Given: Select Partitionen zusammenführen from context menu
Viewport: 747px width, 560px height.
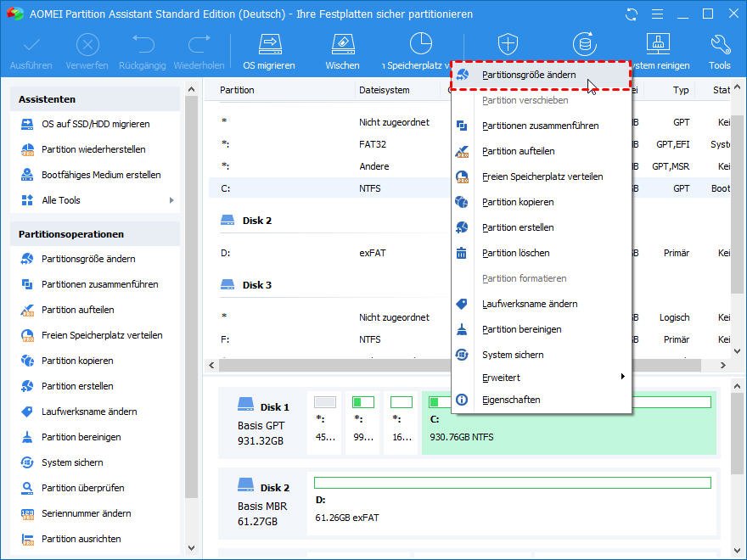Looking at the screenshot, I should click(542, 126).
